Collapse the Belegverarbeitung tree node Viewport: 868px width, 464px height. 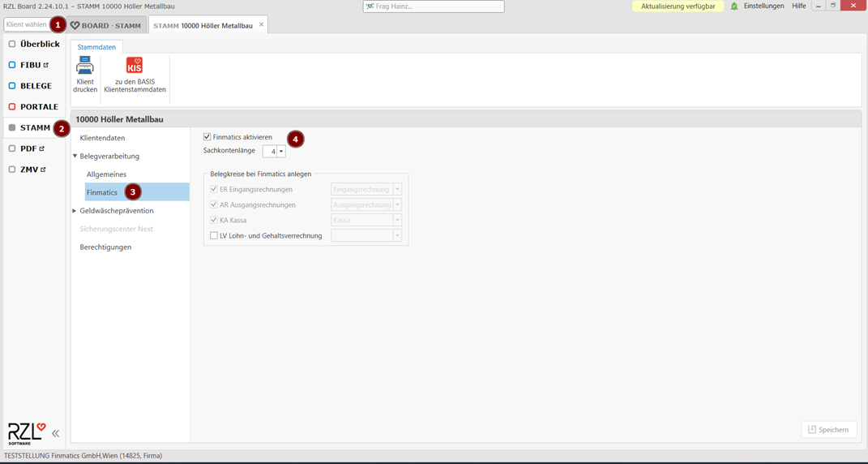coord(75,157)
